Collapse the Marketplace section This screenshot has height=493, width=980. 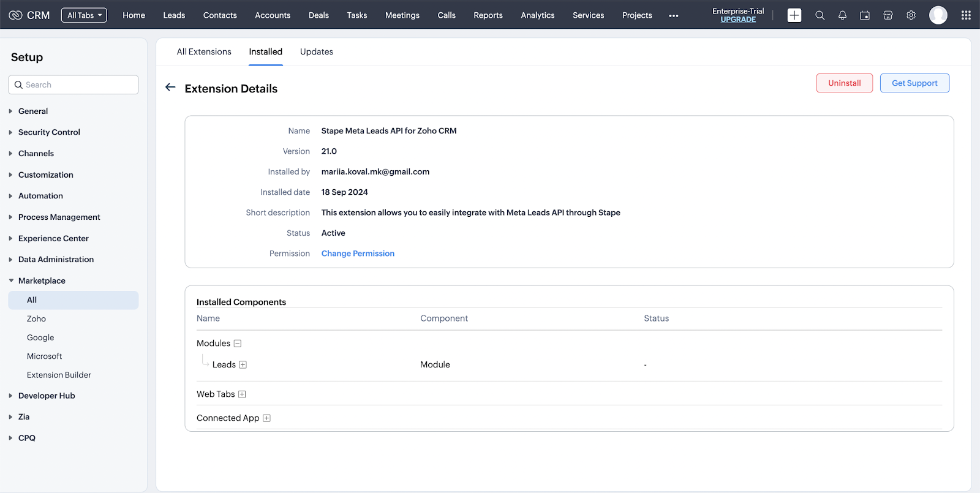[x=10, y=280]
